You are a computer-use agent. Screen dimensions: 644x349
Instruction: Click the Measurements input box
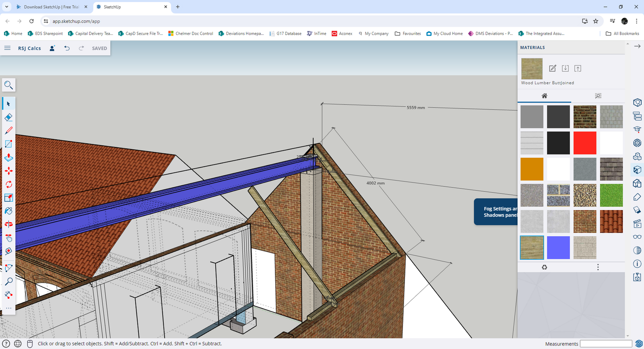tap(606, 344)
